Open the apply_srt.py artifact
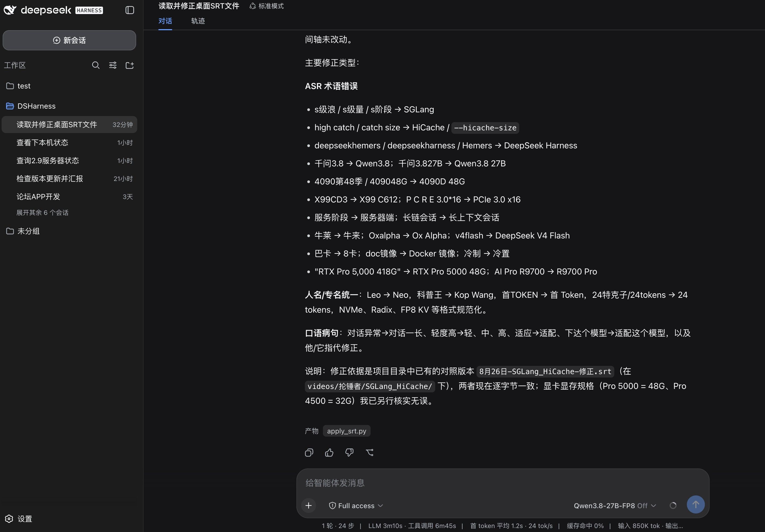The height and width of the screenshot is (532, 765). coord(346,431)
